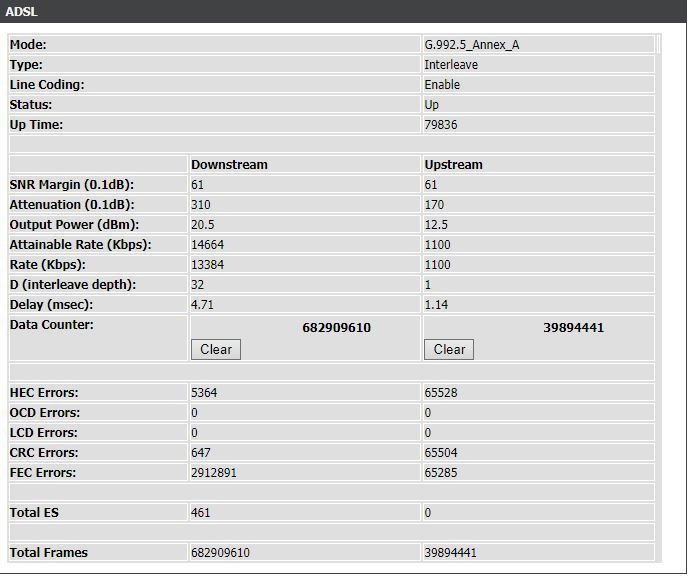Click the downstream HEC Errors value 5364
Screen dimensions: 689x577
204,393
